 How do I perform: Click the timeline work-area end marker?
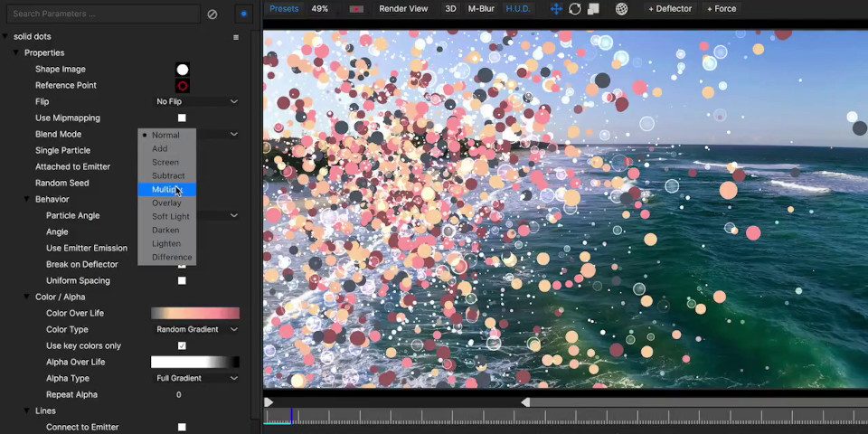(525, 401)
